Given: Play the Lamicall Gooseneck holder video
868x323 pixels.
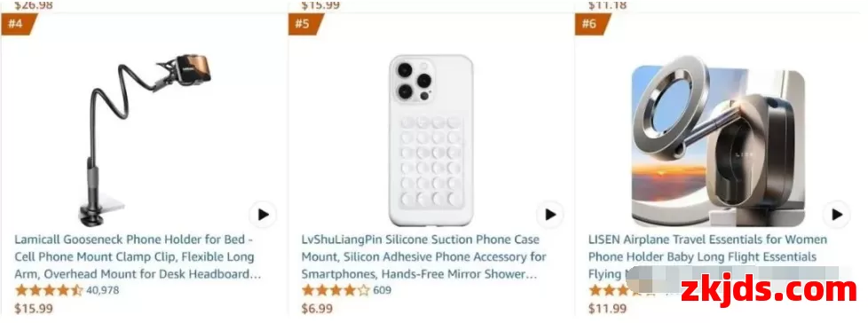Looking at the screenshot, I should (263, 215).
